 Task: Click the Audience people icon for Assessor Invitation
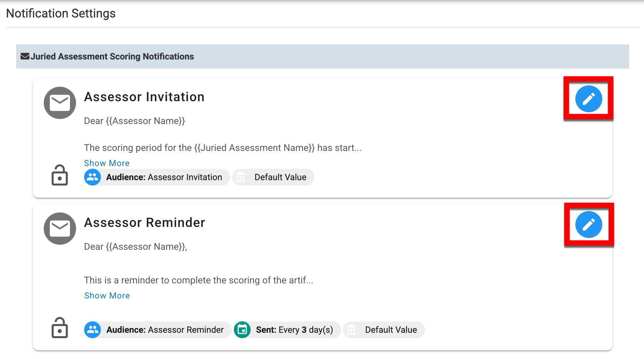click(x=93, y=177)
